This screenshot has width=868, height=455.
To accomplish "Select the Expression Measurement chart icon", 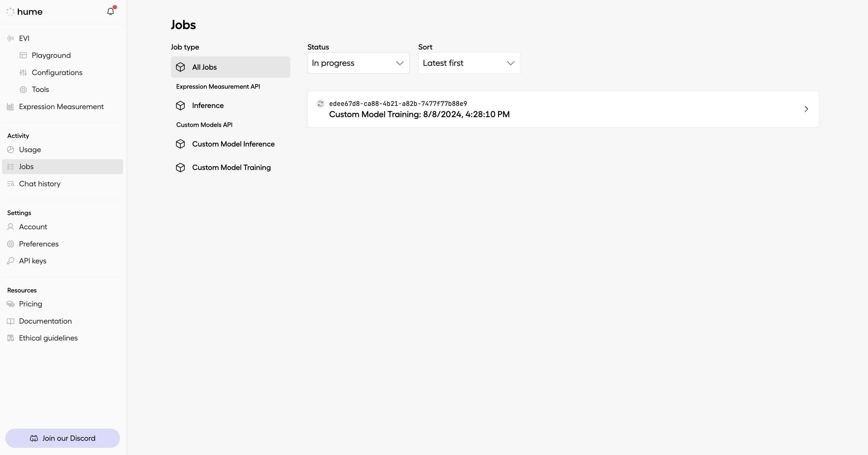I will (10, 106).
